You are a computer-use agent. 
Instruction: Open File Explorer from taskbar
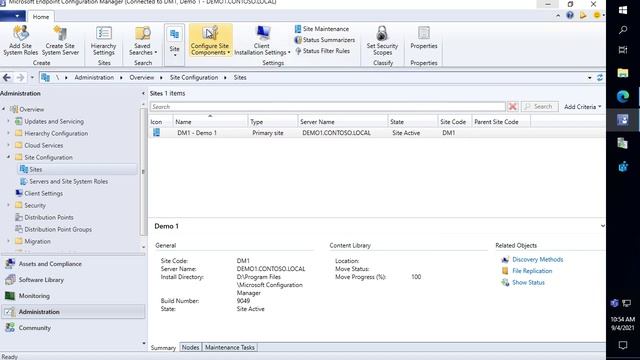click(623, 73)
